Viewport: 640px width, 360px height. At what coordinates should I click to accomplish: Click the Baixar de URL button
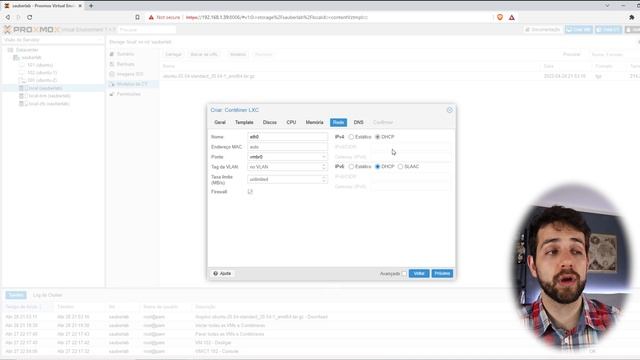[204, 54]
